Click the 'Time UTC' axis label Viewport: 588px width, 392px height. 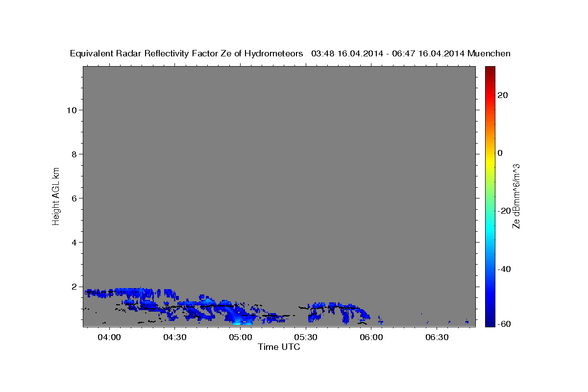(279, 347)
